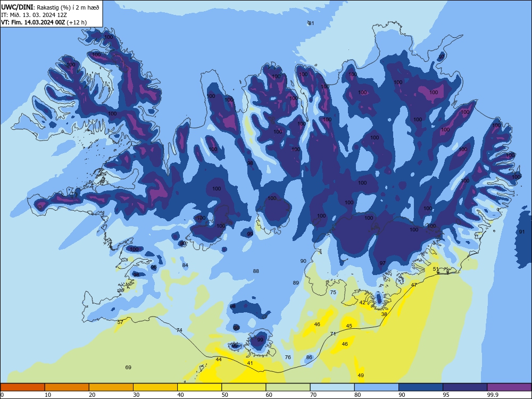The width and height of the screenshot is (532, 399).
Task: Click the '99.9' label on the legend scale
Action: click(493, 395)
